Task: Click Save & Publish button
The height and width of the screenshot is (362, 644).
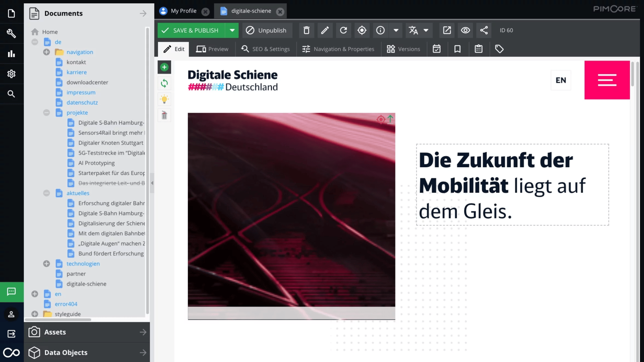Action: (x=191, y=30)
